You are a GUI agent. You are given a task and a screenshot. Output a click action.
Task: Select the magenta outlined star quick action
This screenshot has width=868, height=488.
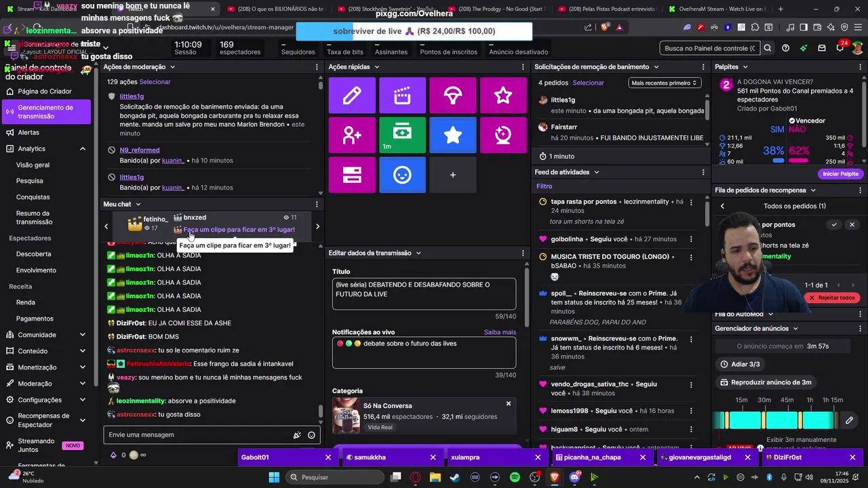coord(503,96)
